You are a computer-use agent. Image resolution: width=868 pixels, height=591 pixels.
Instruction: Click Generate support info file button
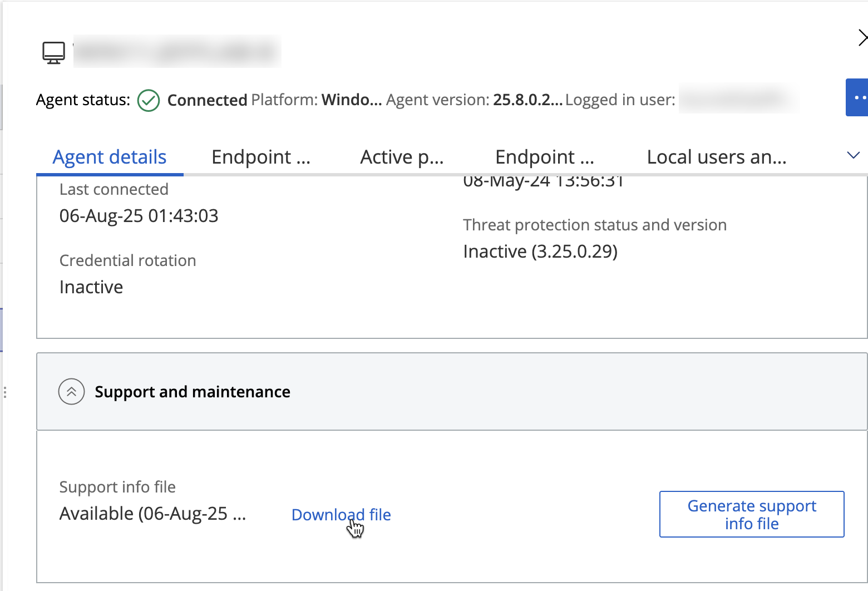752,514
